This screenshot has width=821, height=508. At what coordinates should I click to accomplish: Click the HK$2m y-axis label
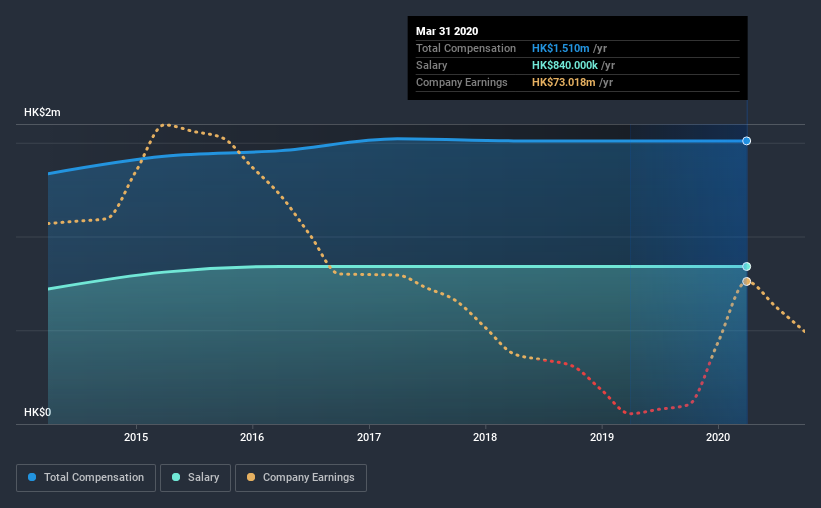42,113
